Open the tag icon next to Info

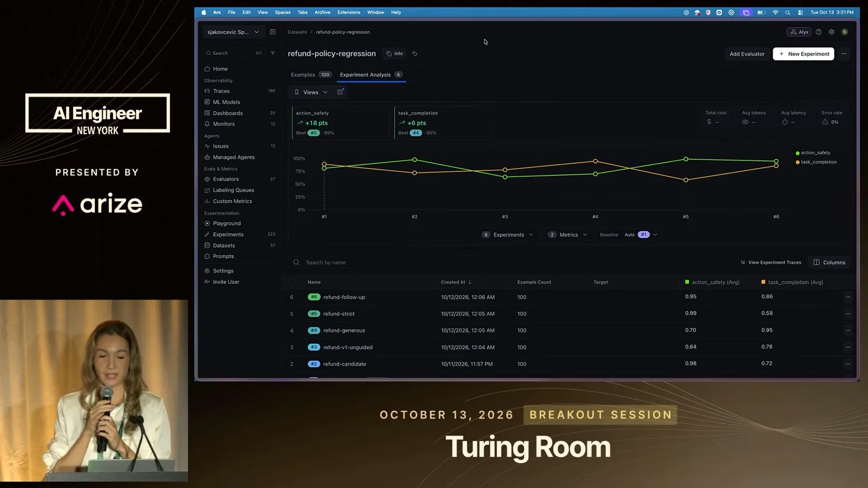pyautogui.click(x=415, y=54)
